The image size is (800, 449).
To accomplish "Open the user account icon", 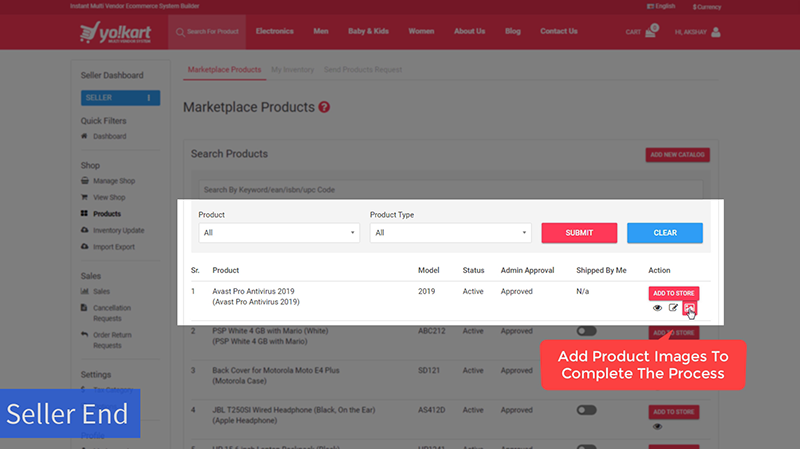I will (x=716, y=32).
